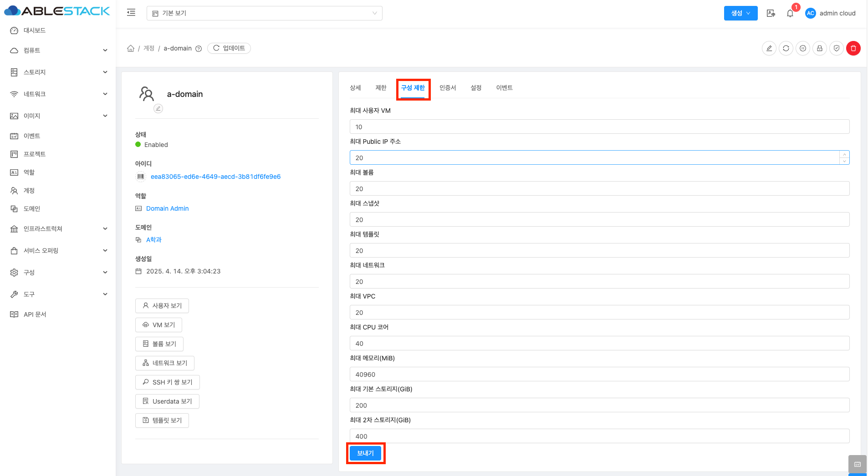
Task: Switch to the 제한 tab
Action: pyautogui.click(x=381, y=88)
